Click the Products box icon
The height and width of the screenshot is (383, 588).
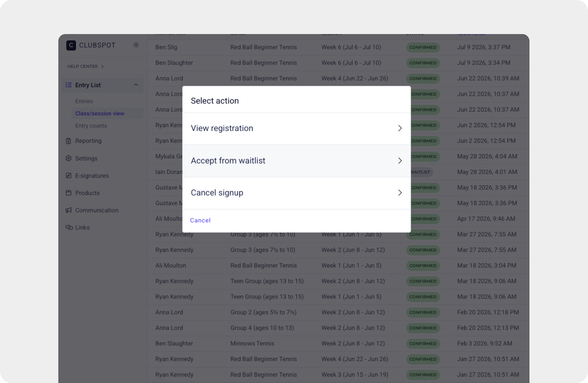[68, 193]
